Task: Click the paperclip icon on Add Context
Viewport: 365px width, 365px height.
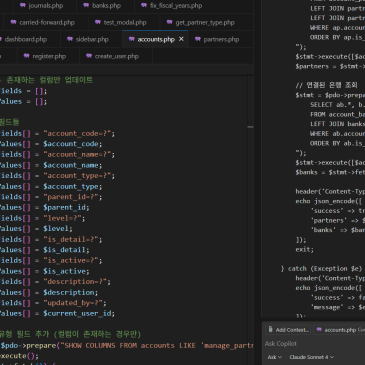Action: [x=271, y=329]
